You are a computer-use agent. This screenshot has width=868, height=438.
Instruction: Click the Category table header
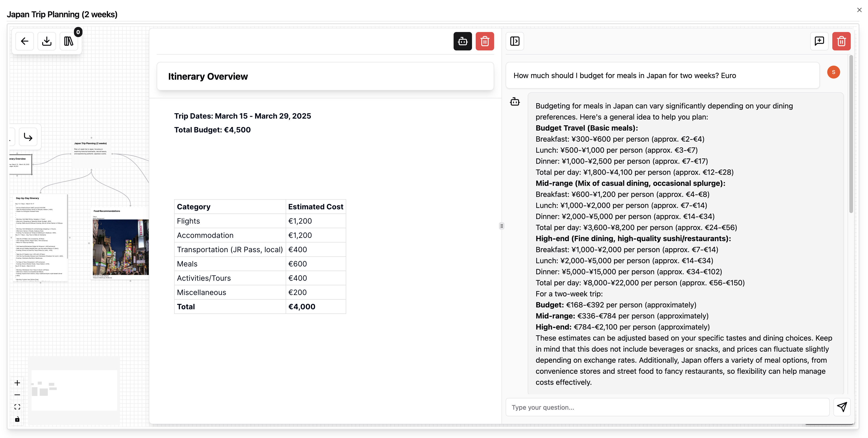point(230,207)
